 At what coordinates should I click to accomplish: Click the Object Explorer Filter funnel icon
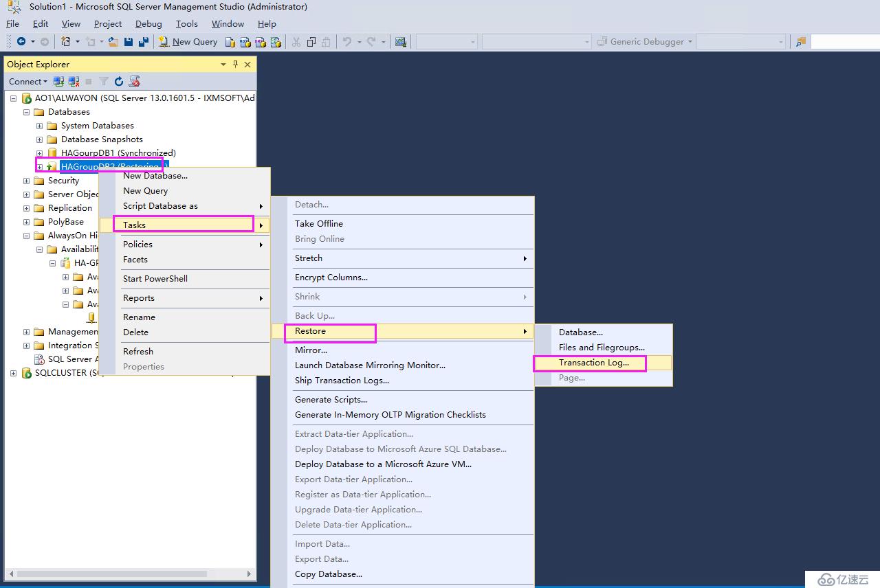point(104,81)
